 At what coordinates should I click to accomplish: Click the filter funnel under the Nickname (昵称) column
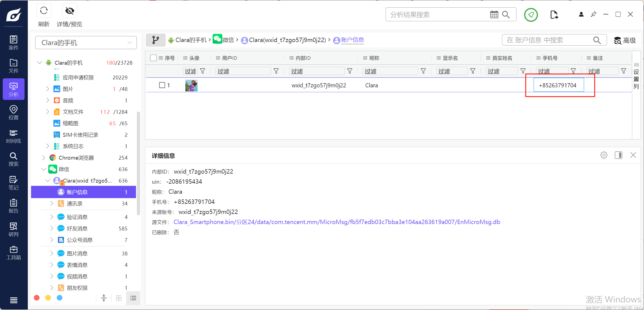423,71
